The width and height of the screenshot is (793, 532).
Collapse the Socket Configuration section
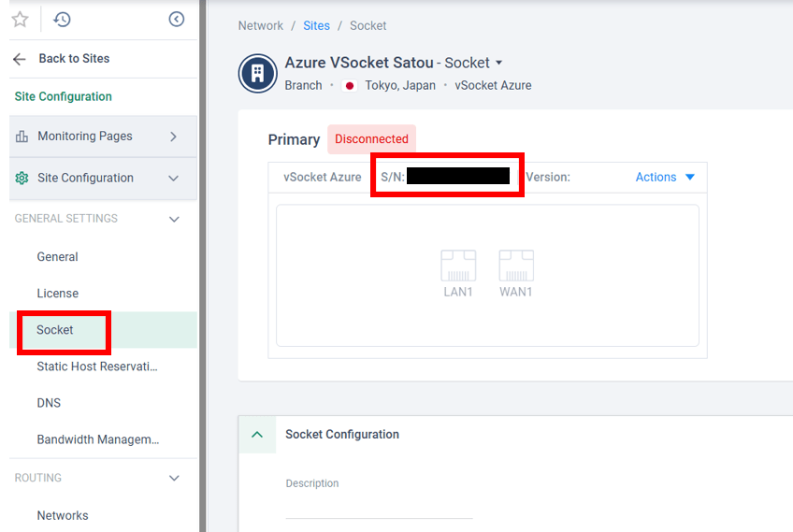(x=257, y=435)
